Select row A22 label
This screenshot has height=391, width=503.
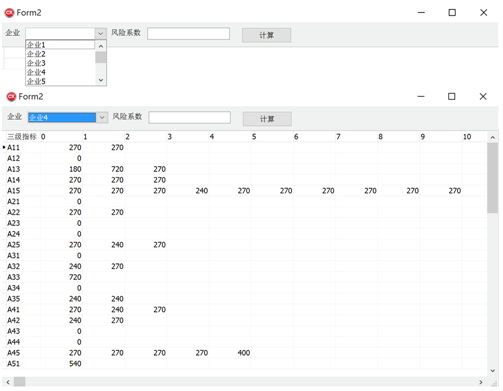[x=13, y=212]
